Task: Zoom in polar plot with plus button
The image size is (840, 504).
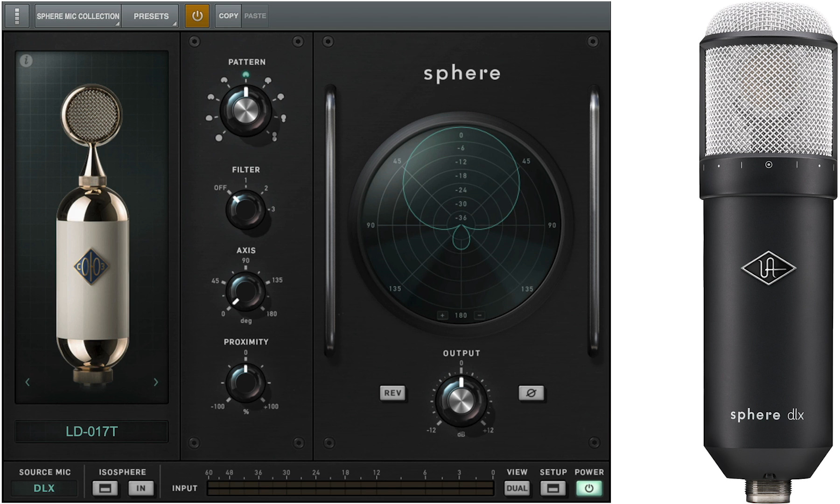Action: [442, 315]
